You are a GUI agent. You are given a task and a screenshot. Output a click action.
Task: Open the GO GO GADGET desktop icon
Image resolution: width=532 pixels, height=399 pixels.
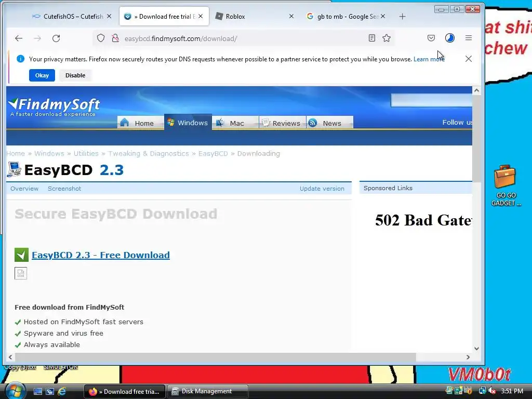coord(505,185)
